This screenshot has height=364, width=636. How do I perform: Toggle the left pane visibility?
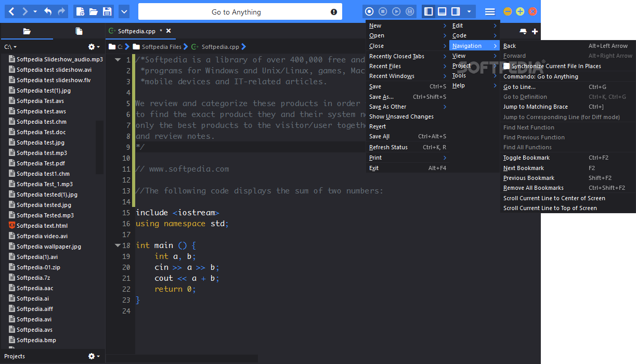(x=429, y=11)
